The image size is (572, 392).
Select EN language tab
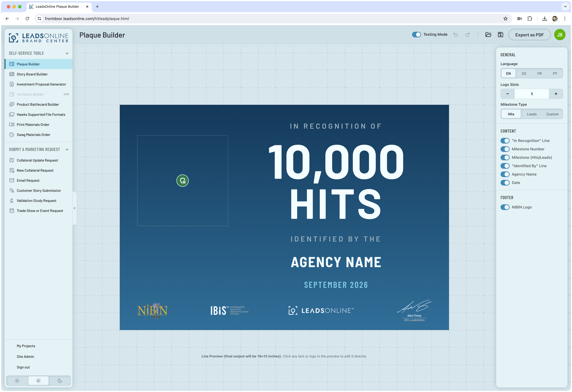click(508, 74)
